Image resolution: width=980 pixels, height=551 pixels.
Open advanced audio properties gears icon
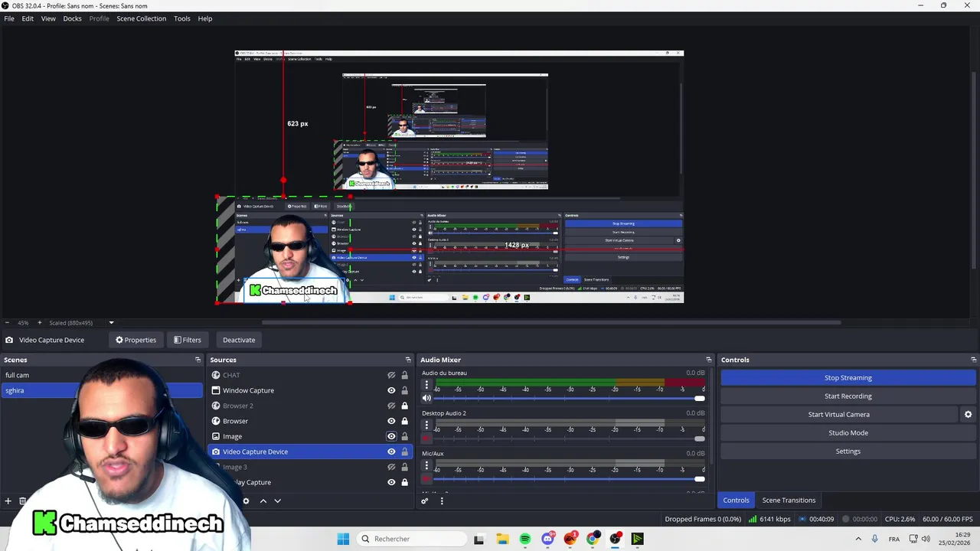425,501
